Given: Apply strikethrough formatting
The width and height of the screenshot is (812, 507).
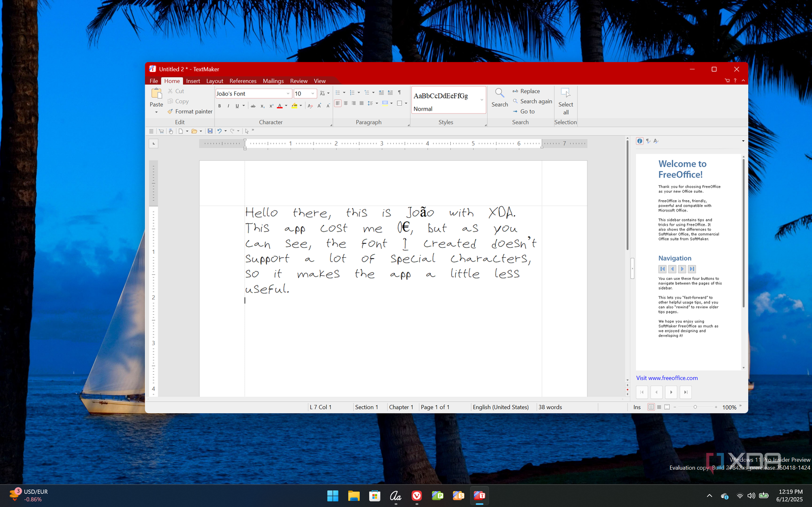Looking at the screenshot, I should coord(253,106).
